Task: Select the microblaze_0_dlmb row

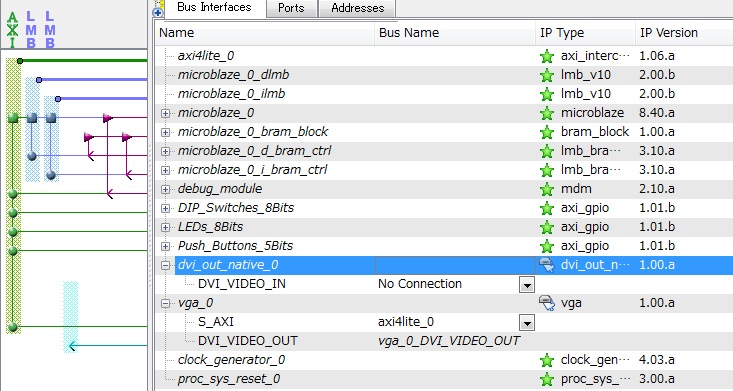Action: pos(444,75)
